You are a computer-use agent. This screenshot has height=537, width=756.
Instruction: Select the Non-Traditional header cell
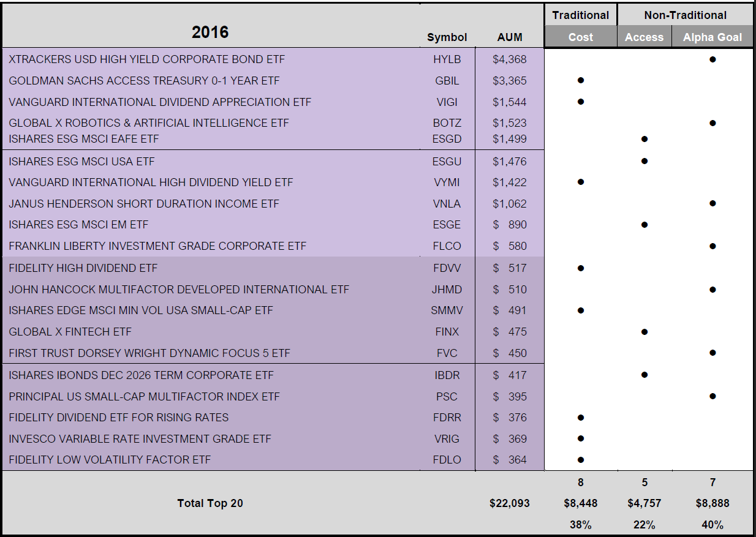click(685, 15)
